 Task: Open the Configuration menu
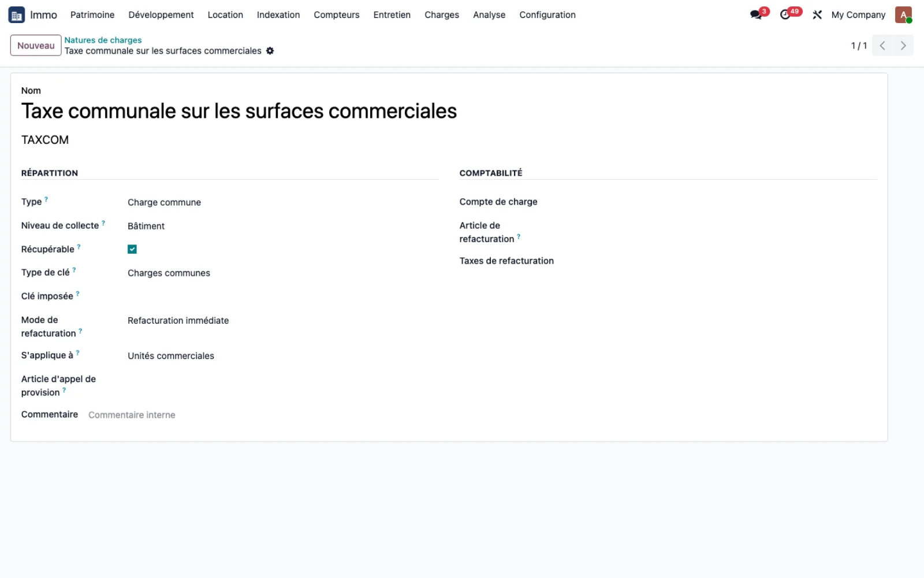click(x=547, y=15)
